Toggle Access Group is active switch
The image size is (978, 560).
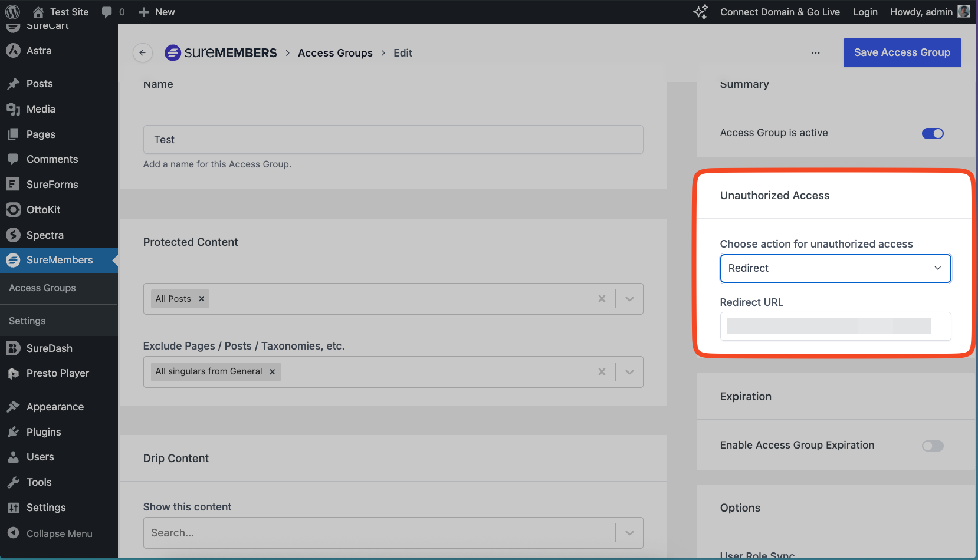(x=933, y=133)
